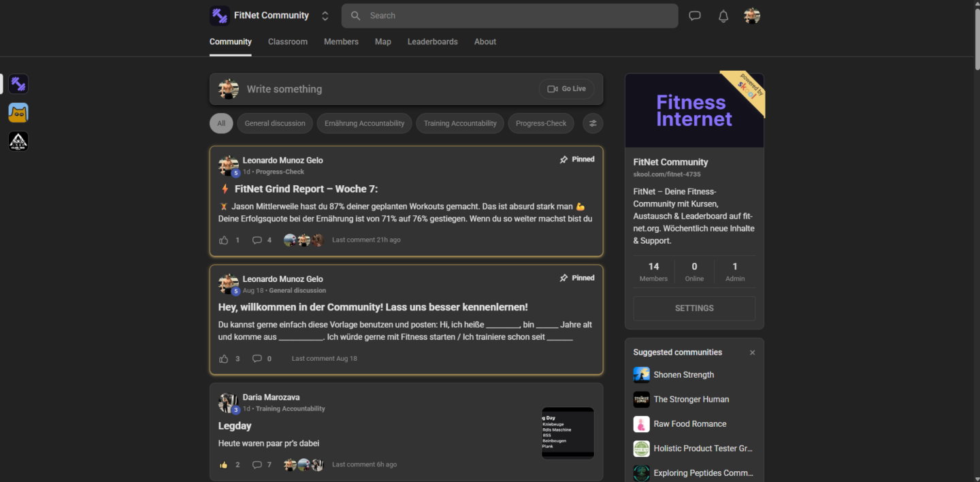Open the third black-white community icon in sidebar
The width and height of the screenshot is (980, 482).
click(18, 142)
